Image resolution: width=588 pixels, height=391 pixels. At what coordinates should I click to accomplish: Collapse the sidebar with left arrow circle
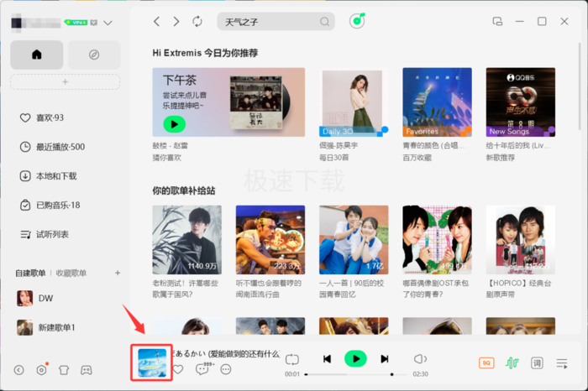[19, 370]
